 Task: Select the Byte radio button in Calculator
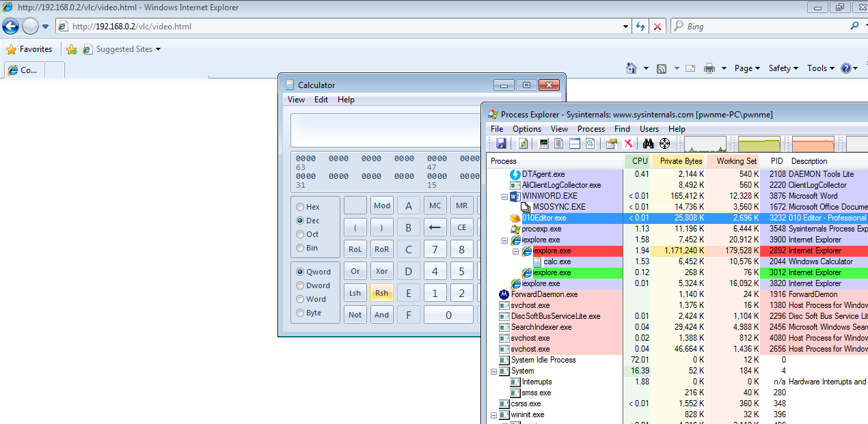pyautogui.click(x=300, y=313)
